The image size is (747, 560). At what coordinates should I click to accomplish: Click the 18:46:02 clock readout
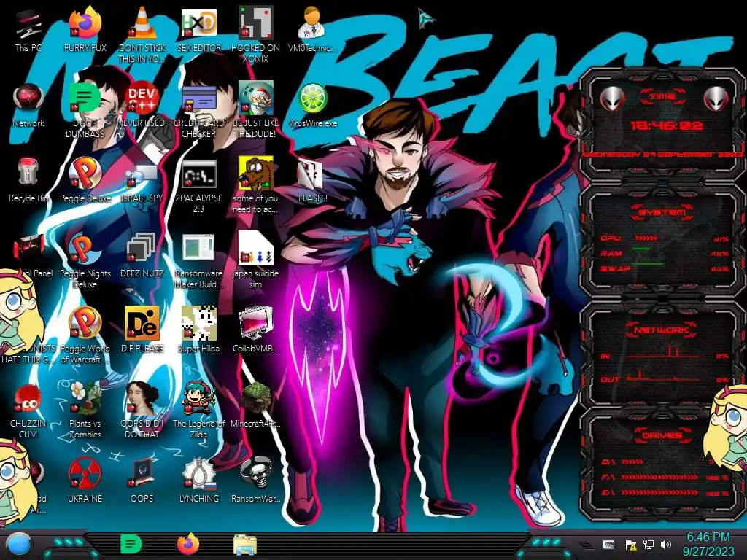pyautogui.click(x=666, y=125)
